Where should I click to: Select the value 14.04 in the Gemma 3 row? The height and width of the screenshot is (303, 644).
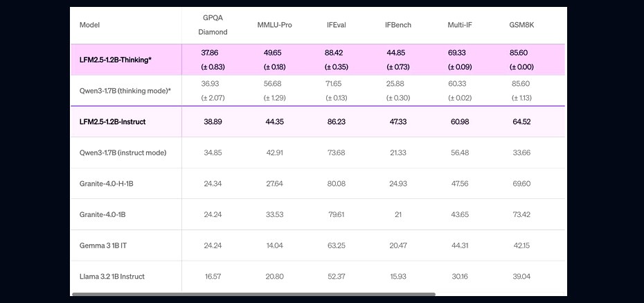(x=274, y=245)
